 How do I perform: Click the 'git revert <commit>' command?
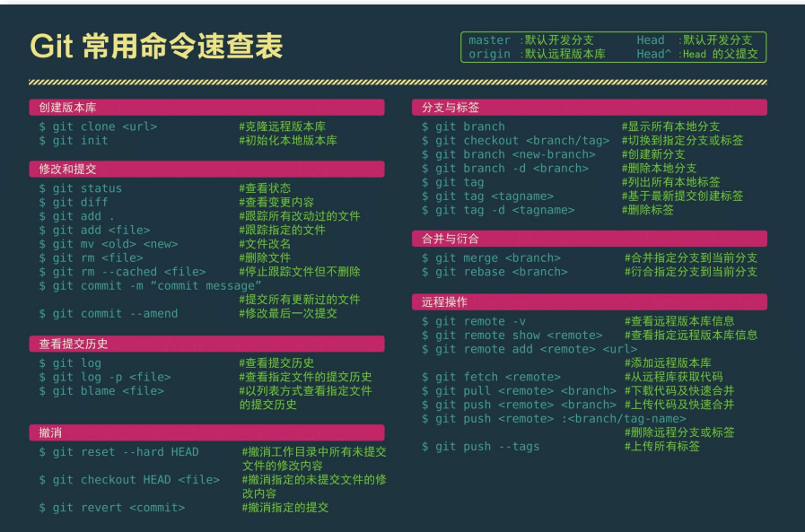112,508
